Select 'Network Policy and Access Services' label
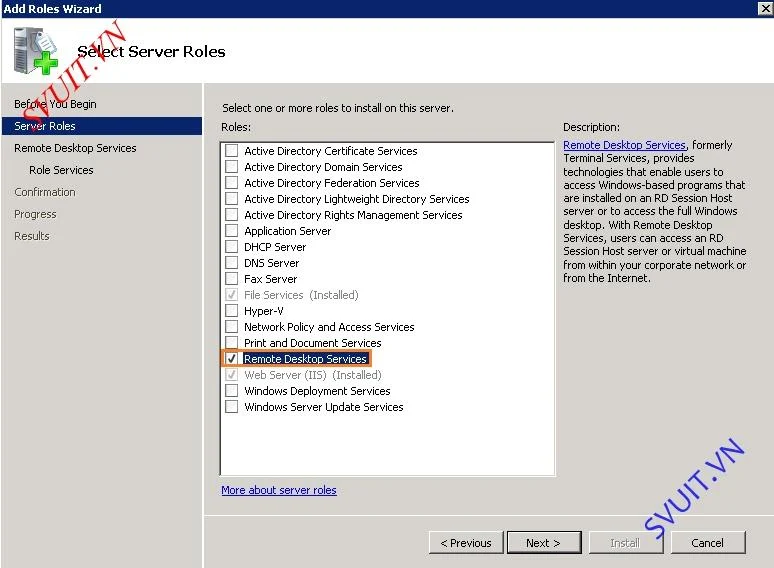The height and width of the screenshot is (568, 774). pos(329,327)
